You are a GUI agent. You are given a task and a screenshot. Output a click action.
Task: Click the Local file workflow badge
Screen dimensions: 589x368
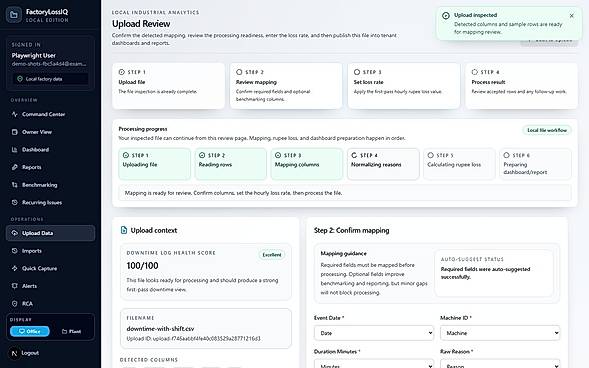click(x=547, y=130)
